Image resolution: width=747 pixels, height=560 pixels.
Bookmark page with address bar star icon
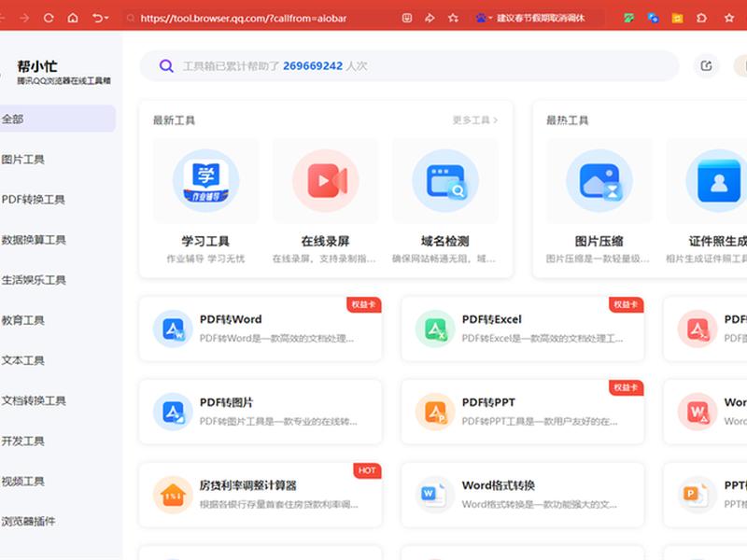coord(453,18)
